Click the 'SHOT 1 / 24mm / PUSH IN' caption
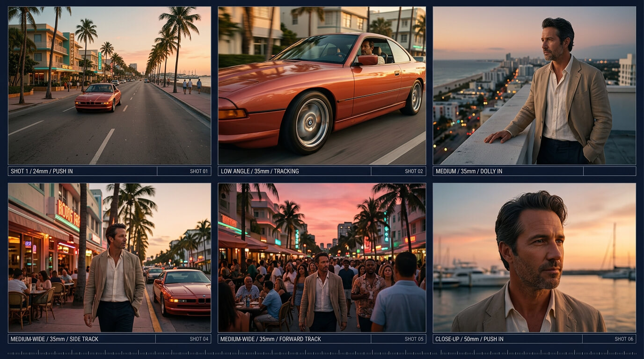644x359 pixels. (42, 171)
